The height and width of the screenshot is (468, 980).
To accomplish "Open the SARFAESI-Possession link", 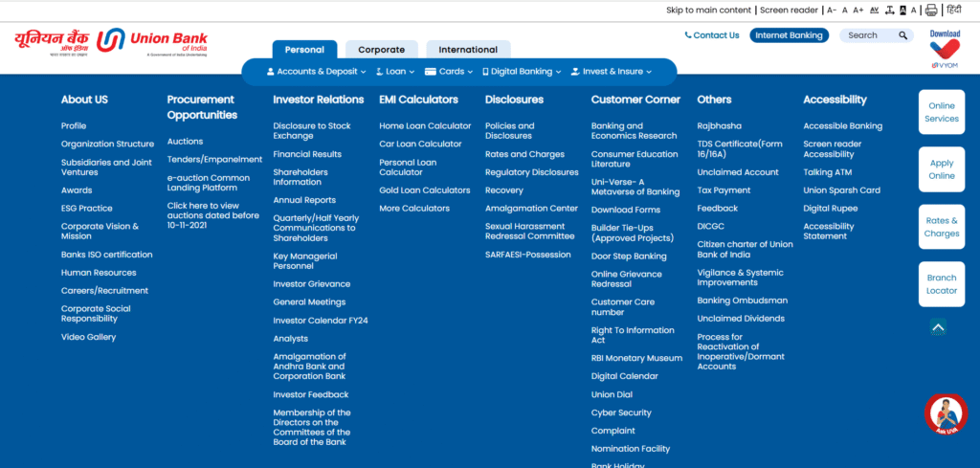I will pyautogui.click(x=528, y=255).
